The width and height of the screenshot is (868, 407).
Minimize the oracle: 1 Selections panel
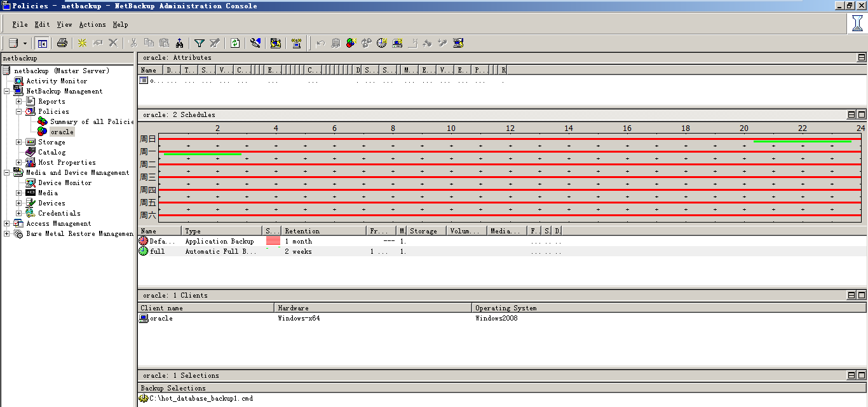click(x=851, y=375)
